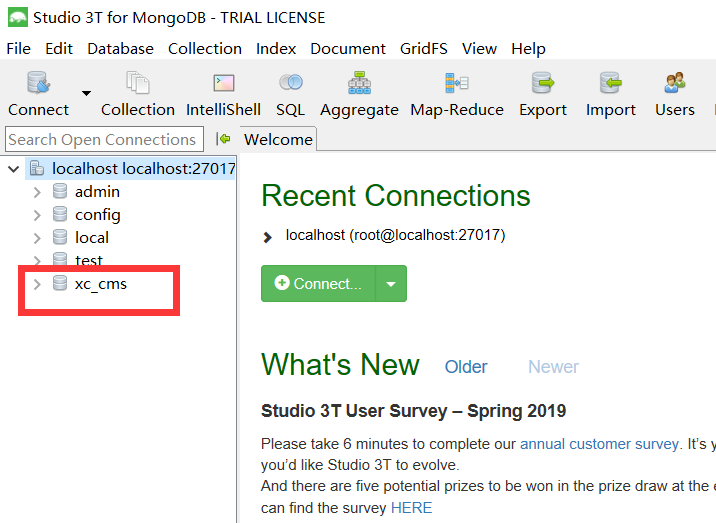The image size is (716, 523).
Task: Click the local database icon
Action: point(60,237)
